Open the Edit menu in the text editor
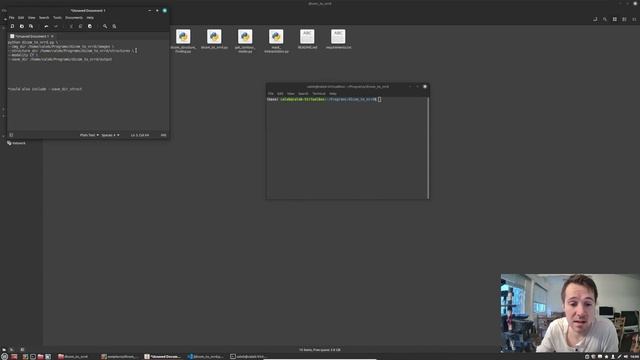The image size is (640, 360). pyautogui.click(x=21, y=18)
